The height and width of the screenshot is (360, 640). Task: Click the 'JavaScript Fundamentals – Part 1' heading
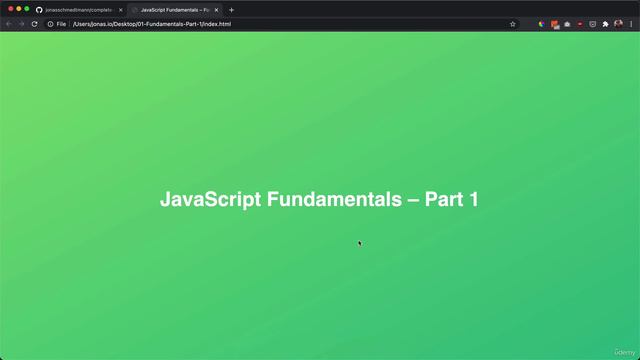point(319,199)
